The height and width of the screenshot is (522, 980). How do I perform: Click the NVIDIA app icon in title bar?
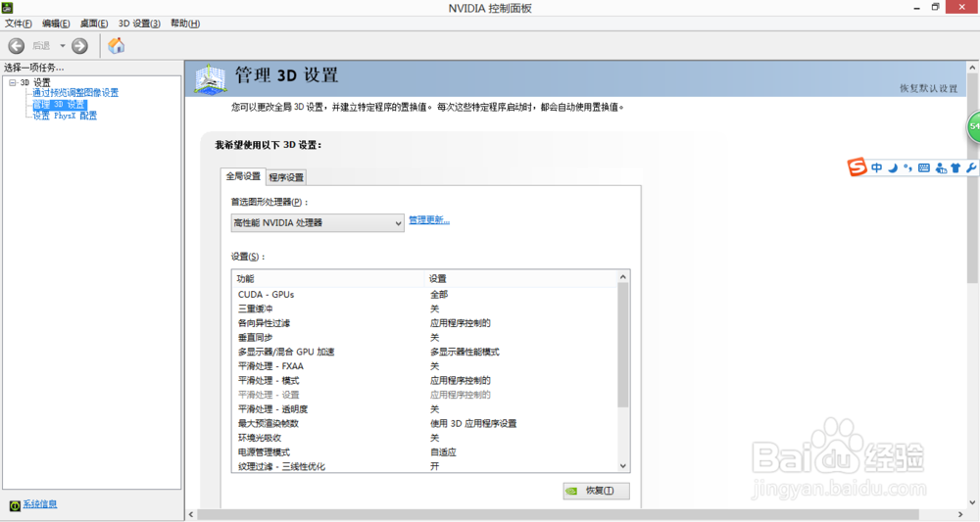8,8
